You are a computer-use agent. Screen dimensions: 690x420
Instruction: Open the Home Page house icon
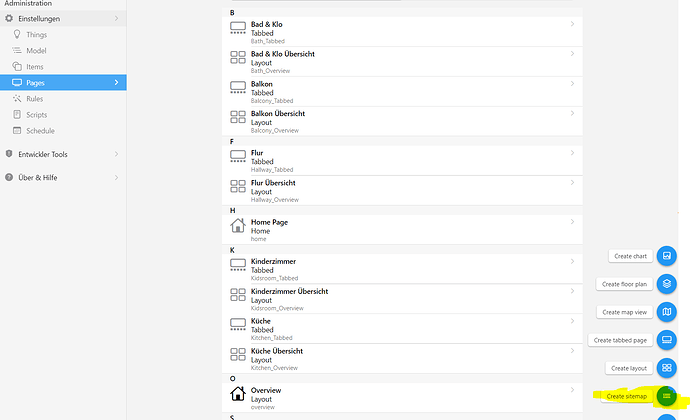[238, 227]
